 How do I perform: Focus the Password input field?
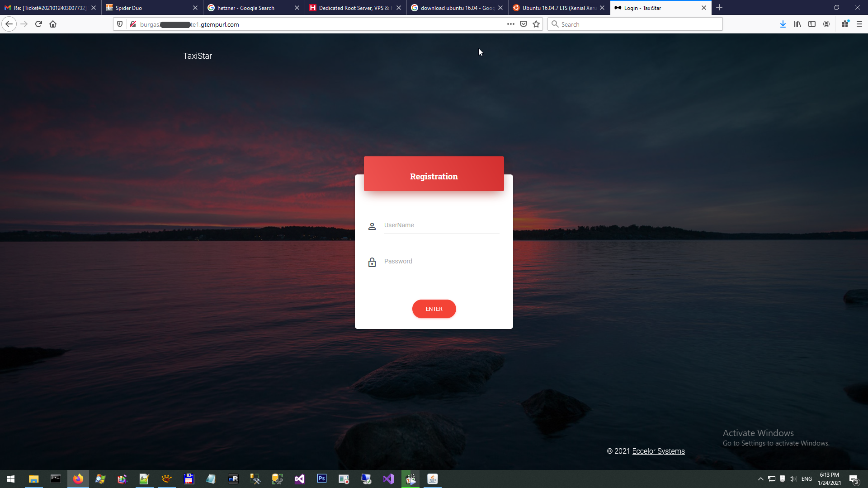[441, 262]
